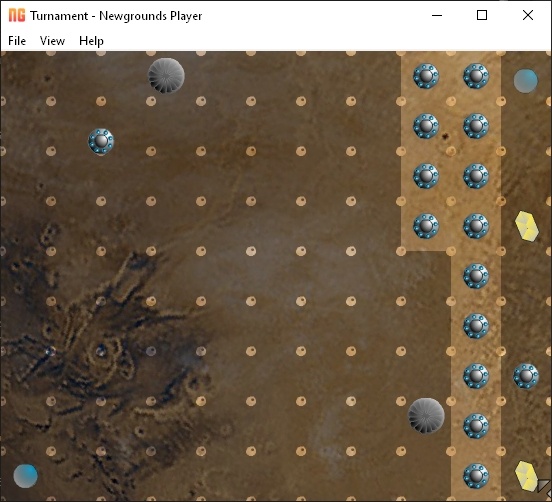552x502 pixels.
Task: Select the lone turret unit on the left
Action: [x=101, y=142]
